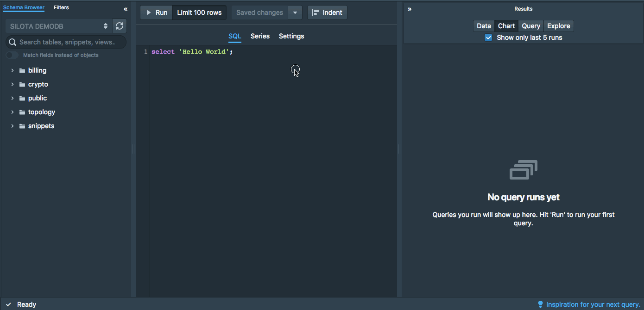
Task: Open the Settings tab
Action: pyautogui.click(x=291, y=36)
